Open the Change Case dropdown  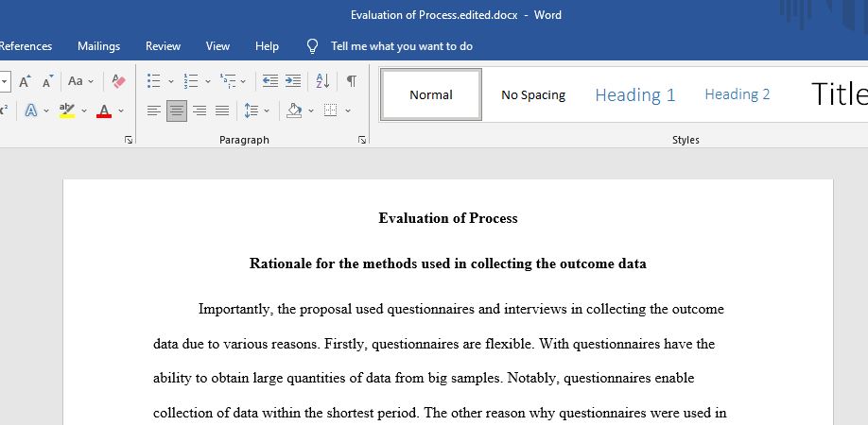80,82
